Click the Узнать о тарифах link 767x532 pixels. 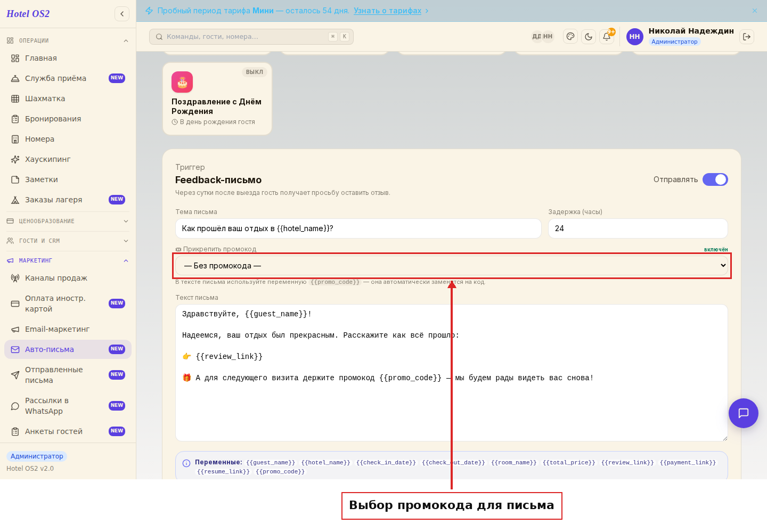pyautogui.click(x=387, y=11)
